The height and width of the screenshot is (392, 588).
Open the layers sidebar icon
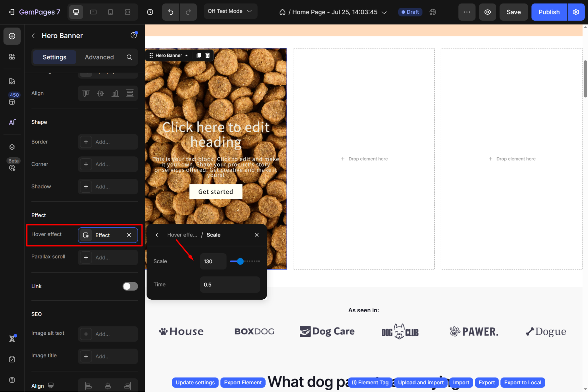point(12,147)
